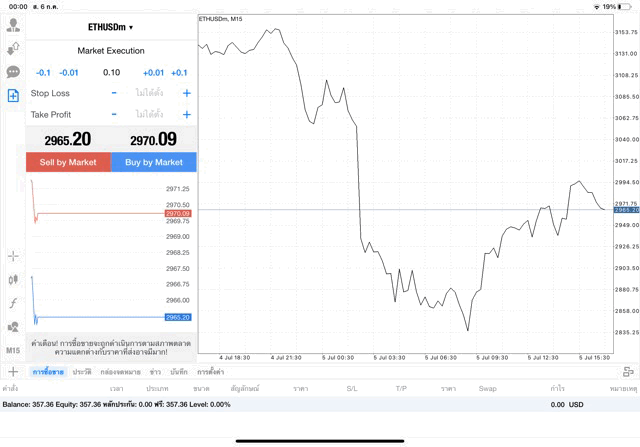Switch to the ประวัติ (History) tab
640x447 pixels.
[82, 372]
